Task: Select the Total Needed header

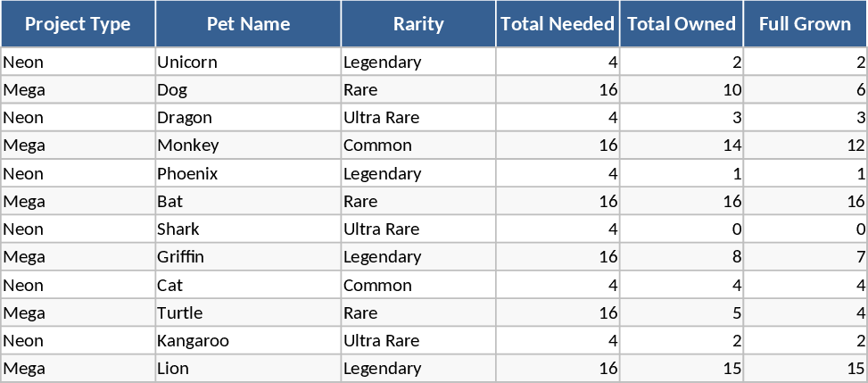Action: (x=558, y=24)
